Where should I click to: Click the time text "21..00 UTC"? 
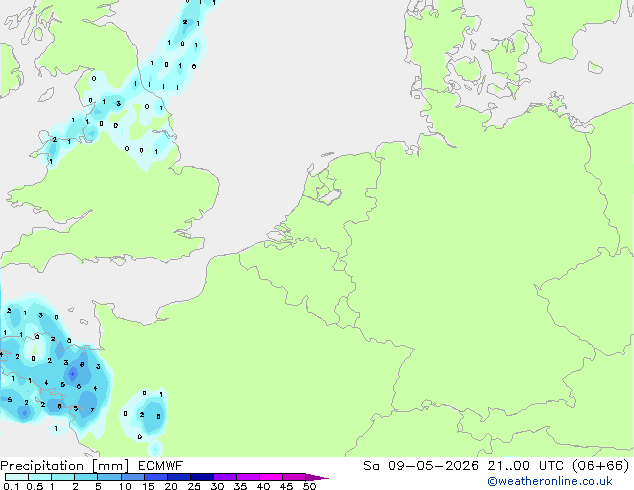point(525,466)
